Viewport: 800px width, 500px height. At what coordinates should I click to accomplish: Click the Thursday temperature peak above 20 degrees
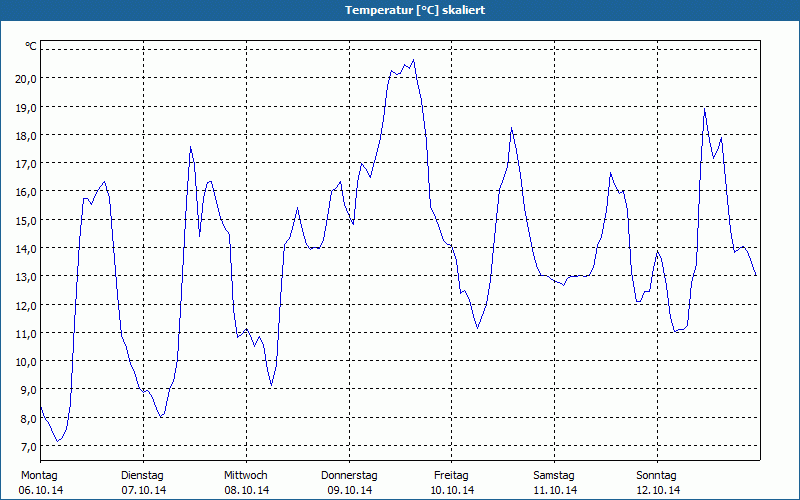413,60
